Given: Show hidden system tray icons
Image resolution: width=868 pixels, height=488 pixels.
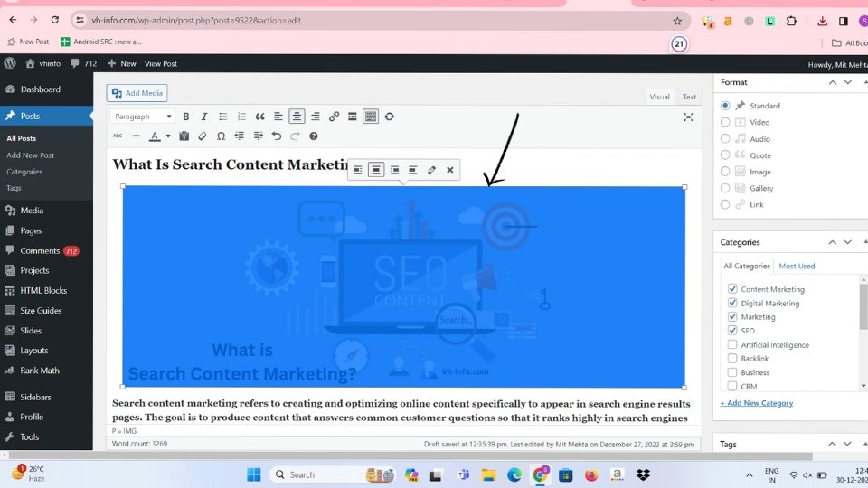Looking at the screenshot, I should coord(749,474).
